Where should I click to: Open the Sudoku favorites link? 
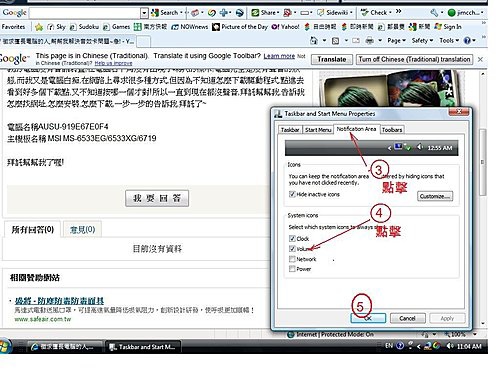point(85,27)
